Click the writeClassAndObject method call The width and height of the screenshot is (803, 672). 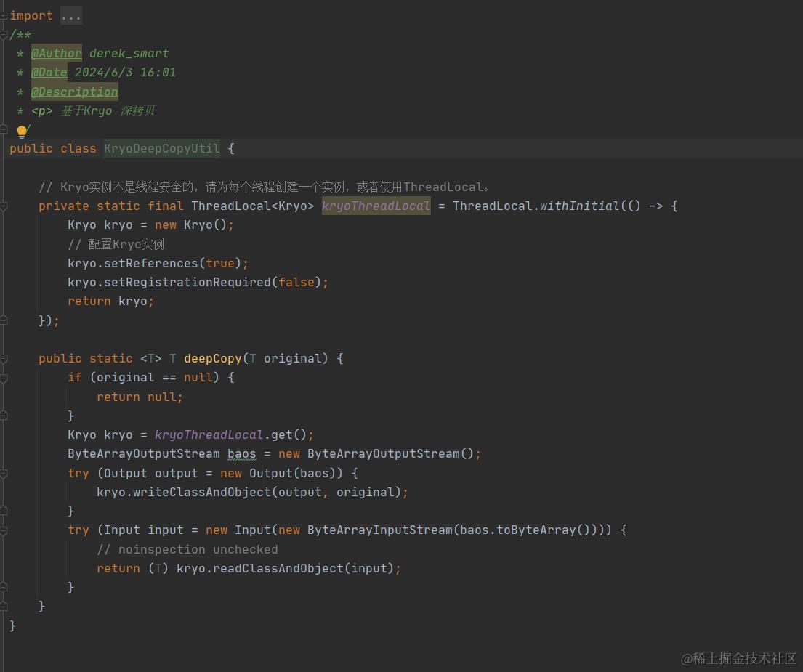point(202,492)
